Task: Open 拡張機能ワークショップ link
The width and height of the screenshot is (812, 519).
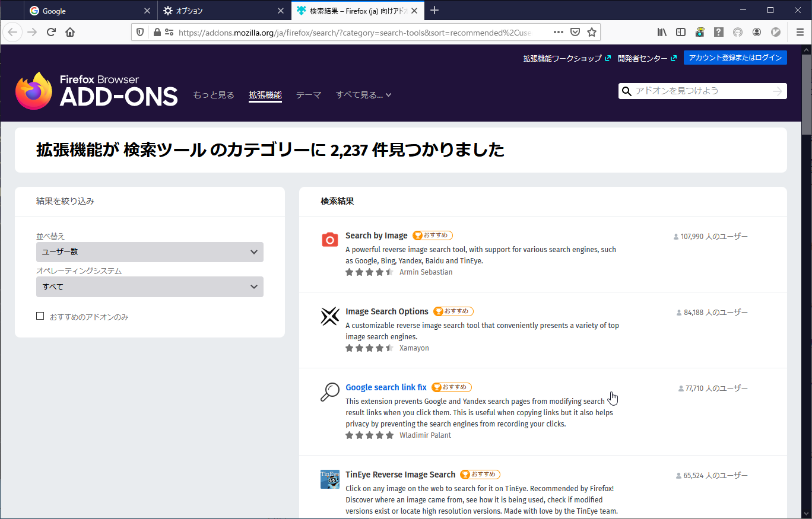Action: coord(567,58)
